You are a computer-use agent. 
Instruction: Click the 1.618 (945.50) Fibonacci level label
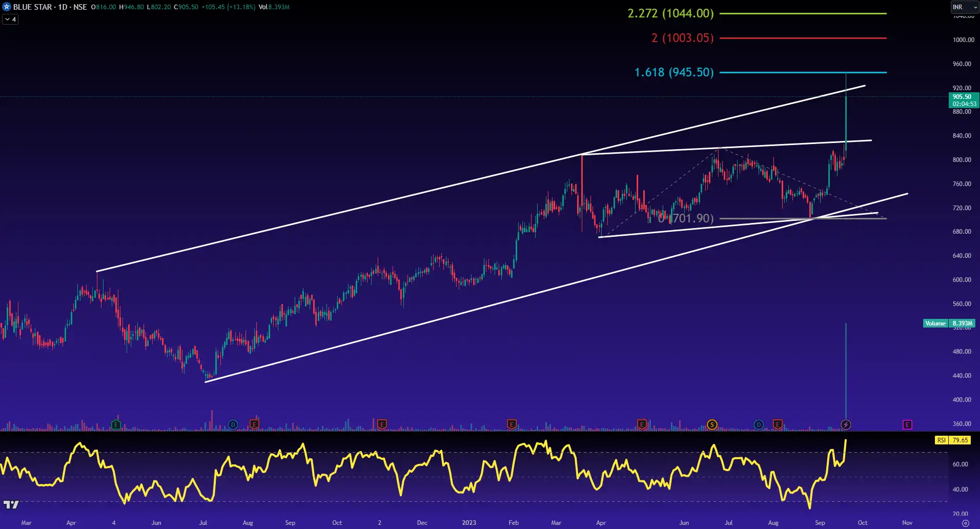[673, 72]
